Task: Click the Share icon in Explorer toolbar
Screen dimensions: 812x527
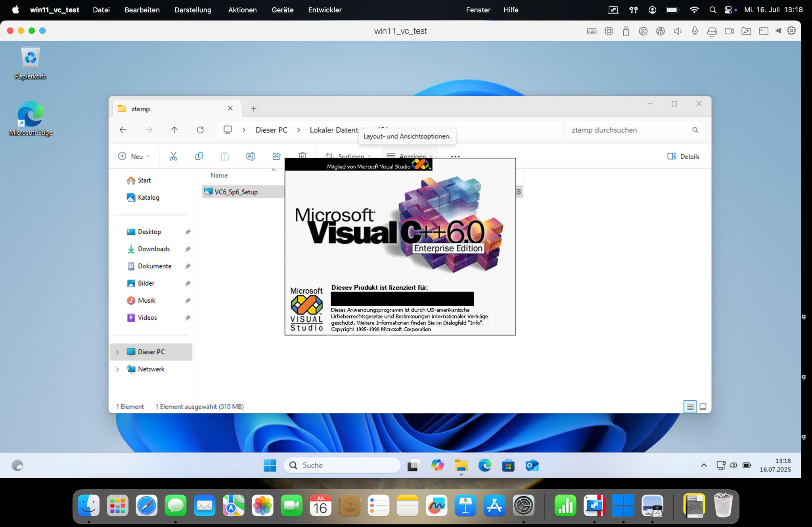Action: pyautogui.click(x=276, y=157)
